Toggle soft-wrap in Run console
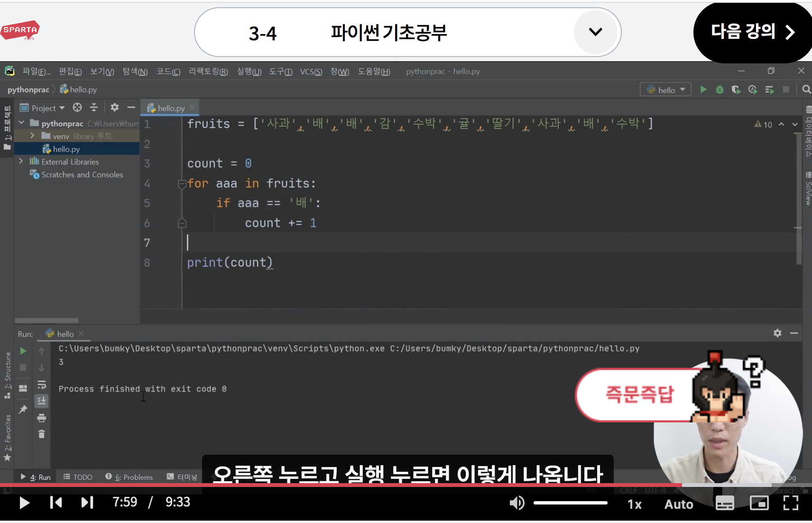This screenshot has width=812, height=523. point(42,384)
